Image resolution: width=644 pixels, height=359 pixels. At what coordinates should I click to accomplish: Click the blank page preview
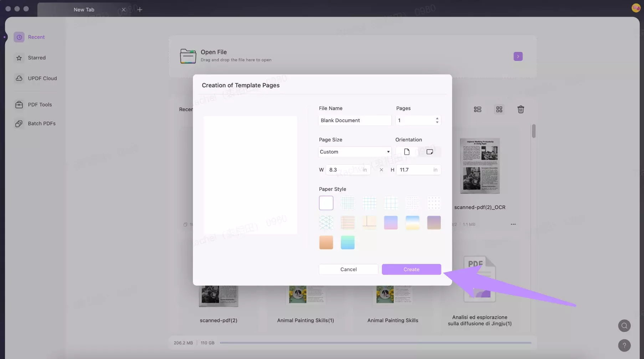[x=250, y=175]
